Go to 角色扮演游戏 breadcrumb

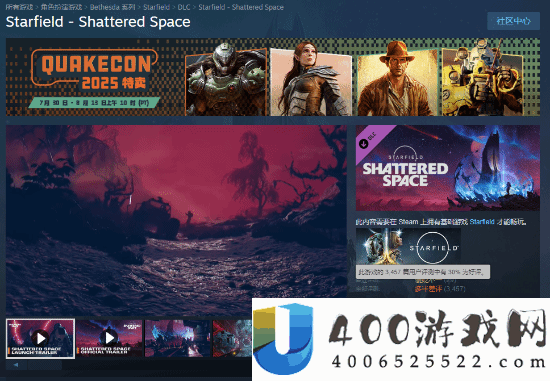pos(61,7)
